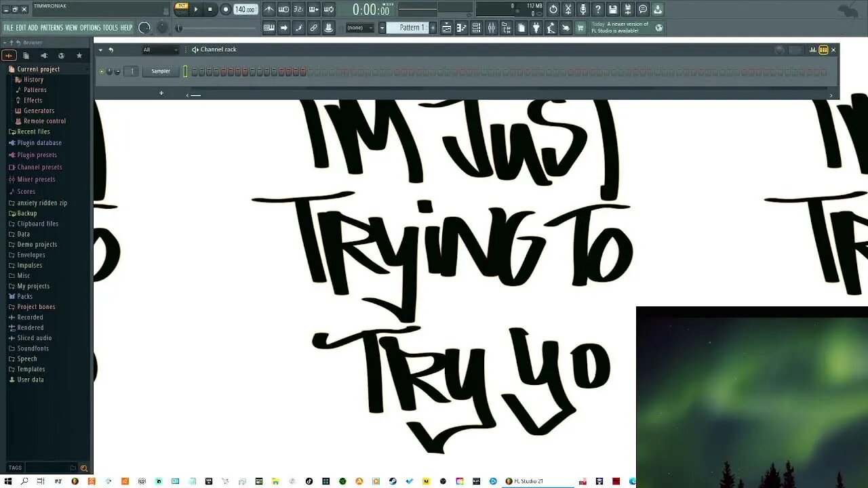Enable typing keyboard to piano icon
This screenshot has width=868, height=488.
click(269, 28)
